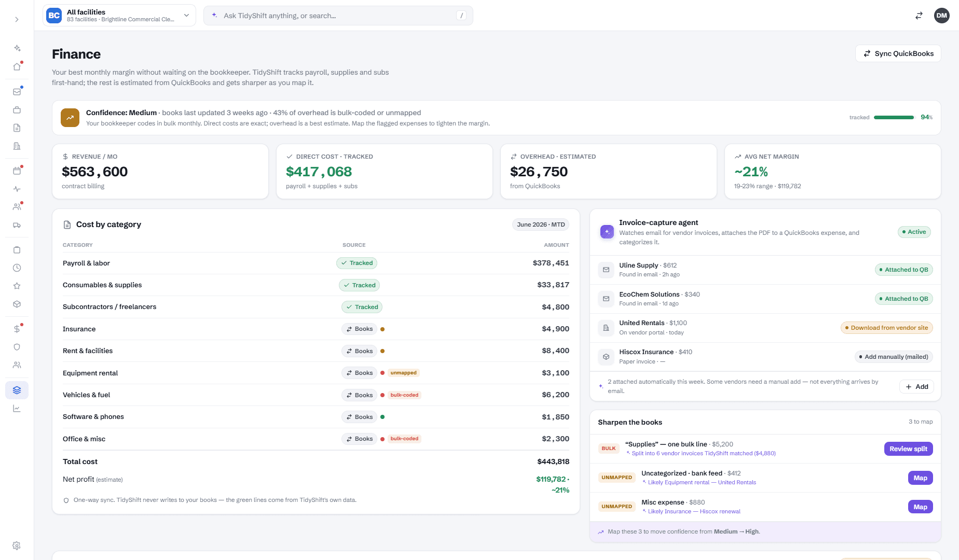
Task: Click the Sync QuickBooks button
Action: click(x=898, y=53)
